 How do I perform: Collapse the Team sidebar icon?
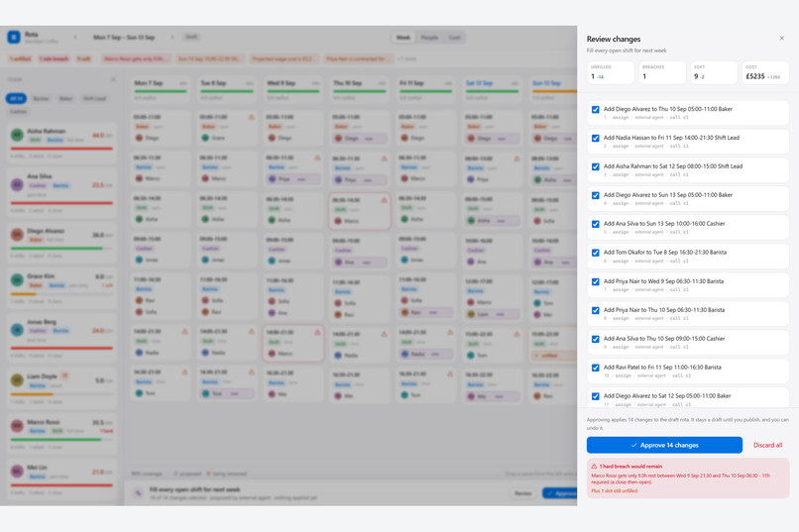click(x=113, y=79)
